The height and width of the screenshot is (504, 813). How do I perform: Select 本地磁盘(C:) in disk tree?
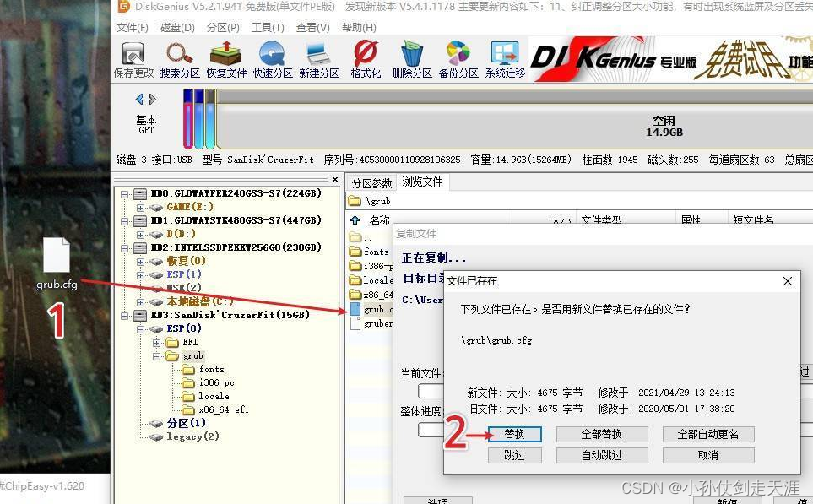199,301
